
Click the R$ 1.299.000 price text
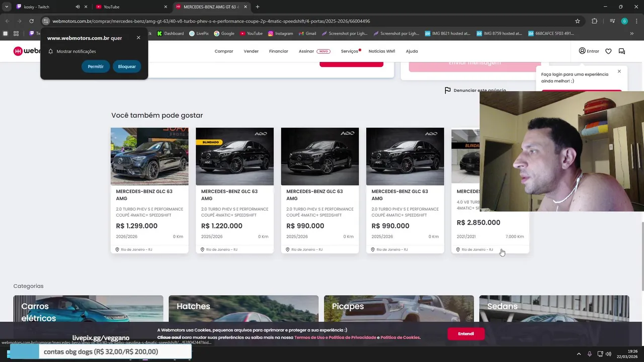coord(137,226)
